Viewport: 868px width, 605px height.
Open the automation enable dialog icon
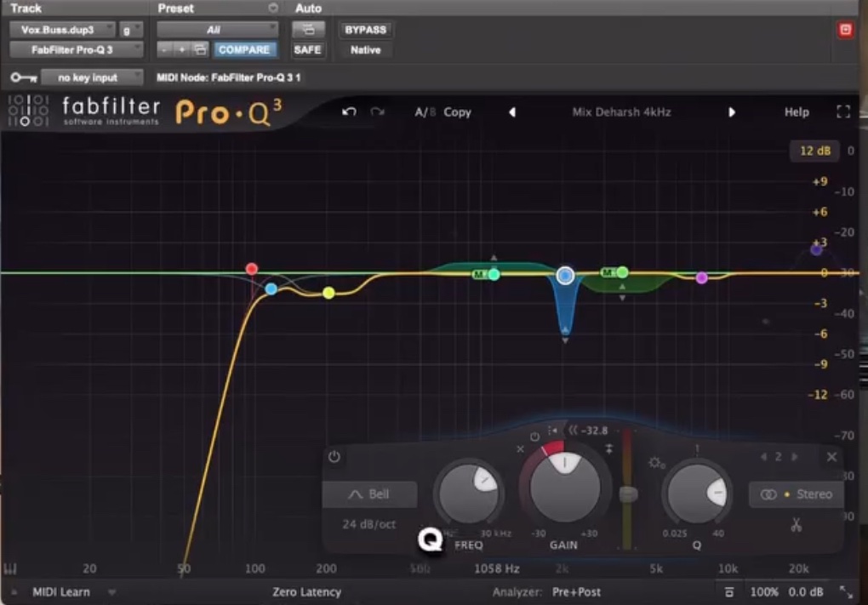pyautogui.click(x=308, y=29)
